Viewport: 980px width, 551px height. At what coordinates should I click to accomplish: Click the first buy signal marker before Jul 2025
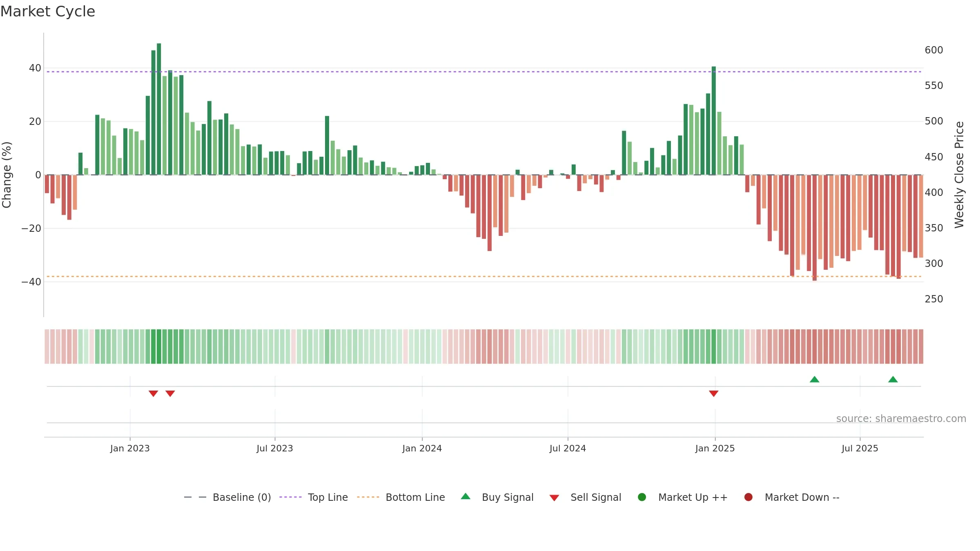pos(815,379)
